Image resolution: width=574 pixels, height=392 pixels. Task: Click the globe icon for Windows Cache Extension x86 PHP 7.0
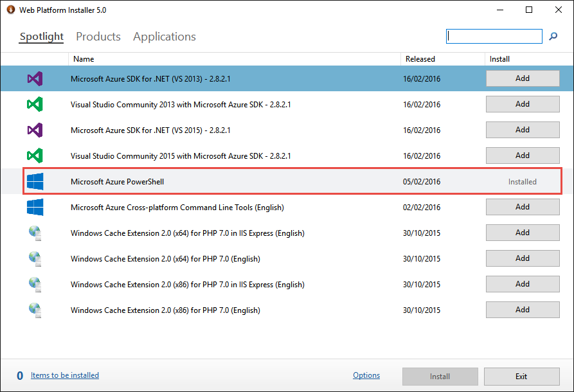(x=35, y=310)
